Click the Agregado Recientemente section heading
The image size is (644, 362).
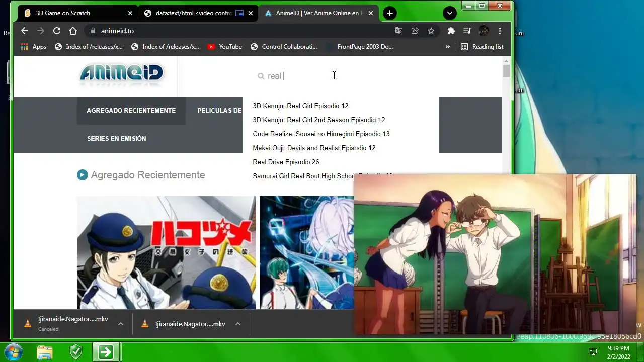point(148,175)
